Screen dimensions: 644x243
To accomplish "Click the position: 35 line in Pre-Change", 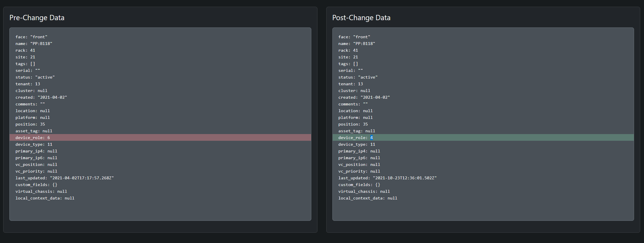I will pyautogui.click(x=30, y=124).
